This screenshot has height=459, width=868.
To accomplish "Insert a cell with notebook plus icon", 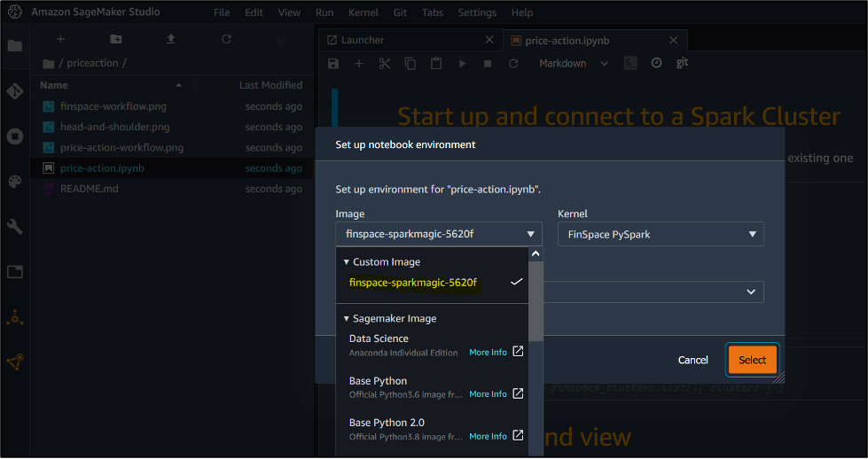I will pos(359,64).
